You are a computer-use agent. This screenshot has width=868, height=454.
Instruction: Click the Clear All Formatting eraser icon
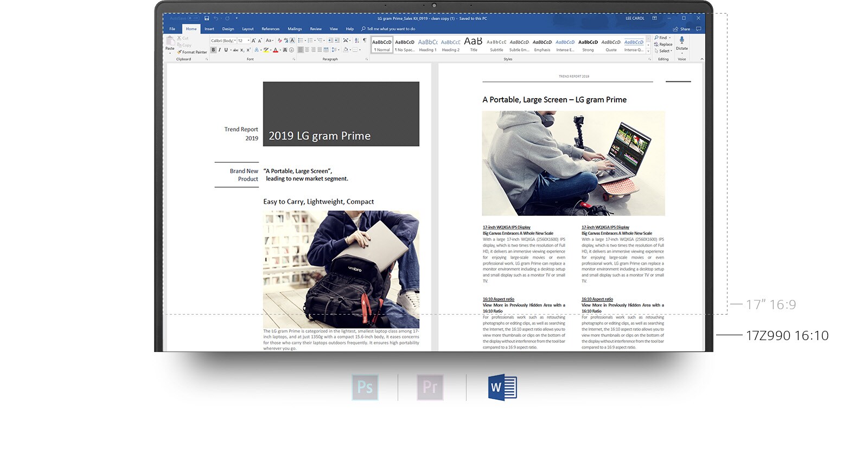(x=280, y=41)
